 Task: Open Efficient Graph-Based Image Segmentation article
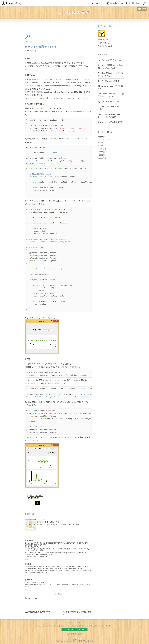point(109,116)
